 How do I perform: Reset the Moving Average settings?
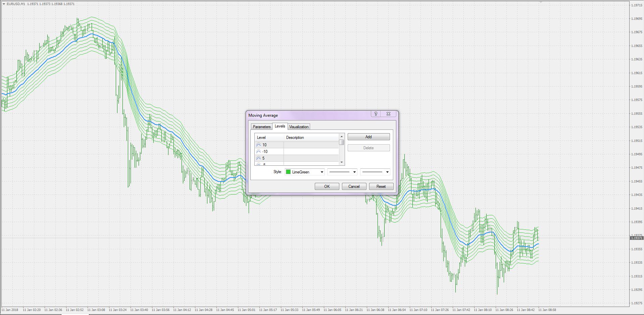pos(381,186)
